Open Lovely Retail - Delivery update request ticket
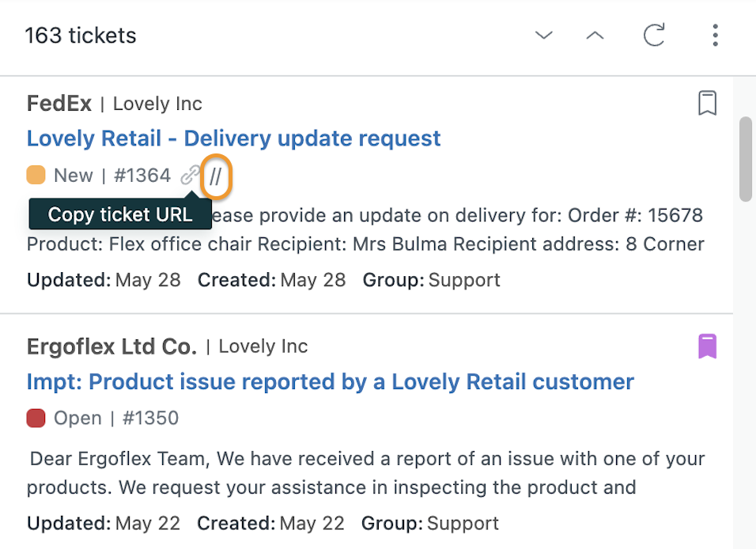The image size is (756, 549). (x=234, y=138)
